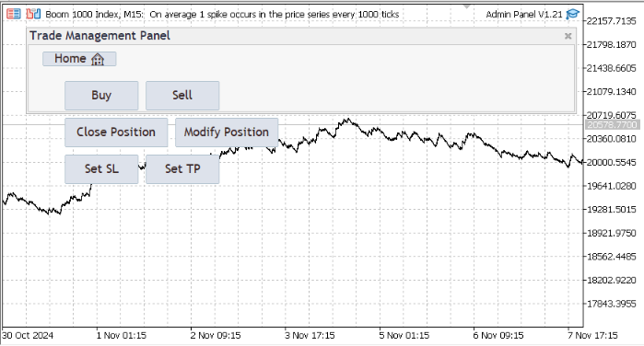Click the 30 Oct 2024 date label
Viewport: 644px width, 346px height.
tap(28, 335)
